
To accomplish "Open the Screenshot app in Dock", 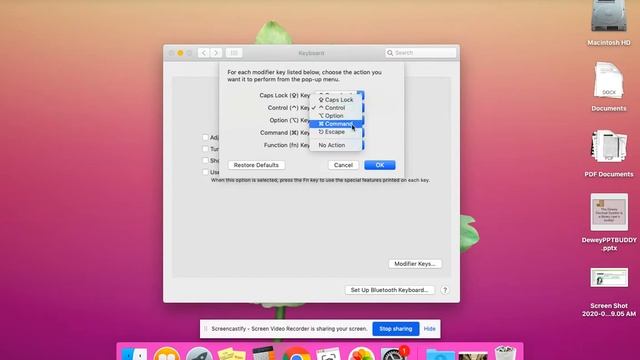I will 329,353.
